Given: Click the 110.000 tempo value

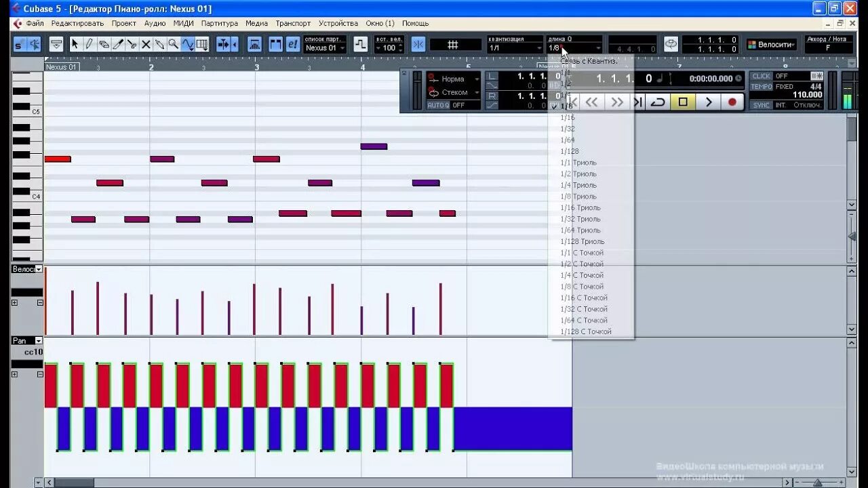Looking at the screenshot, I should (x=807, y=95).
